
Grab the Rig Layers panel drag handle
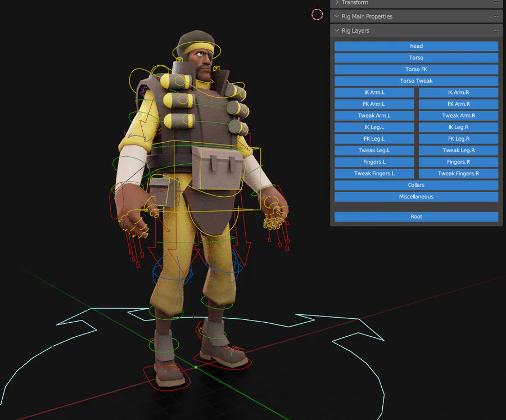pos(496,31)
